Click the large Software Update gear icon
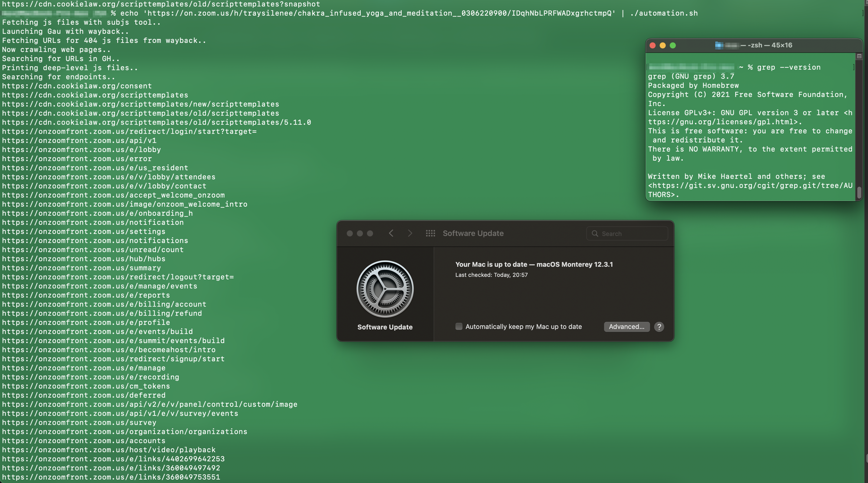The height and width of the screenshot is (483, 868). coord(385,289)
